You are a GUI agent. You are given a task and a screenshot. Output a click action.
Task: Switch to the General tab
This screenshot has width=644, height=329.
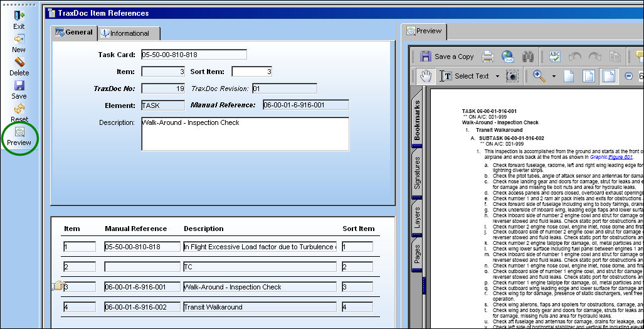pyautogui.click(x=74, y=33)
